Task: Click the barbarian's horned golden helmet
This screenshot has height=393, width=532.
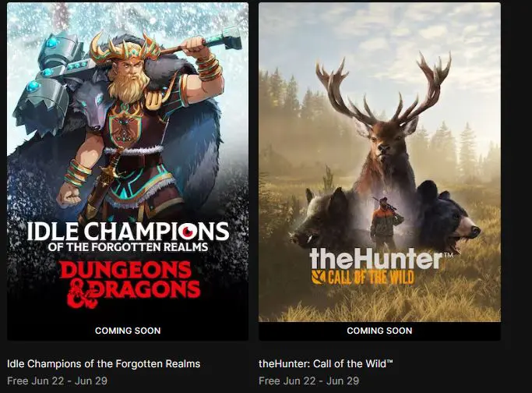Action: click(x=125, y=47)
